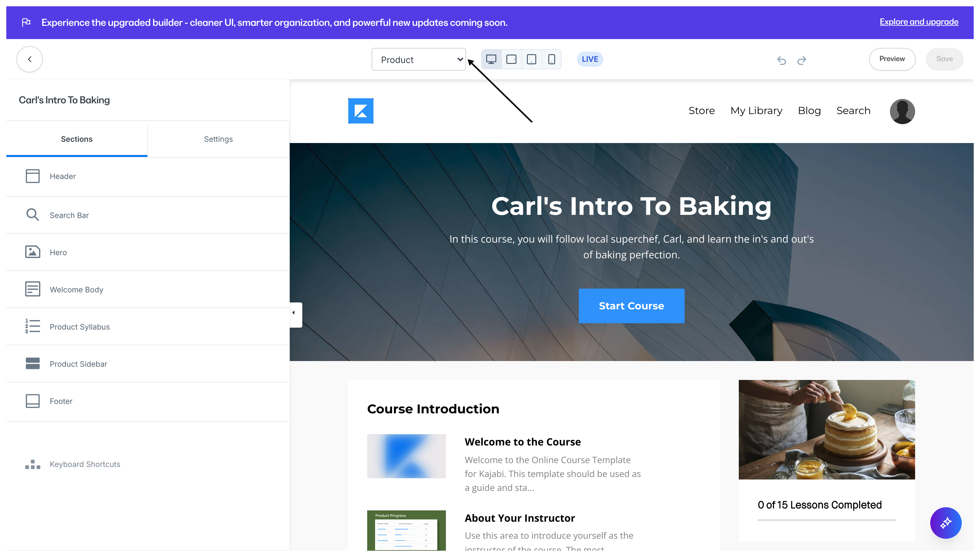Select portrait tablet view icon
This screenshot has height=557, width=980.
point(532,59)
